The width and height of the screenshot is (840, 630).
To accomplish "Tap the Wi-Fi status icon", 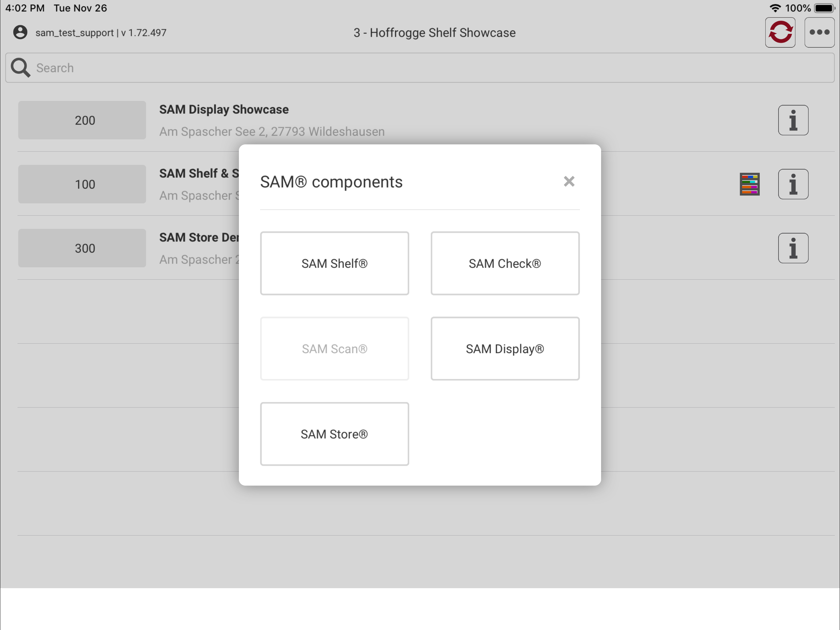I will (x=775, y=8).
